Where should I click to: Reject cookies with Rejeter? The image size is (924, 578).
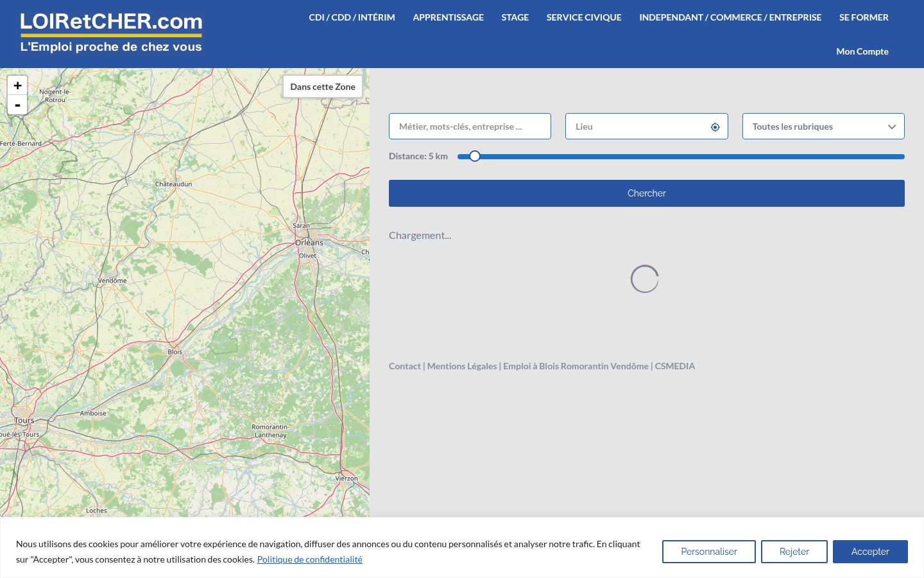(x=794, y=552)
